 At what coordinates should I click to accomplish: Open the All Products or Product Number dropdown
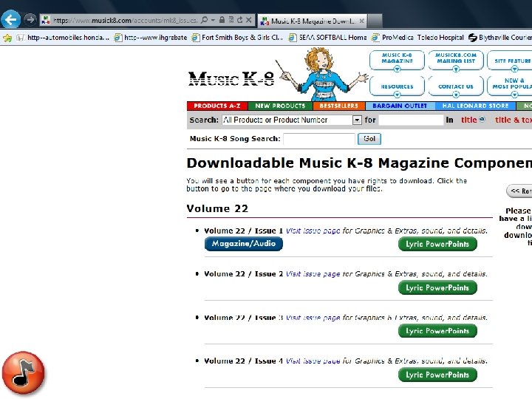click(292, 120)
